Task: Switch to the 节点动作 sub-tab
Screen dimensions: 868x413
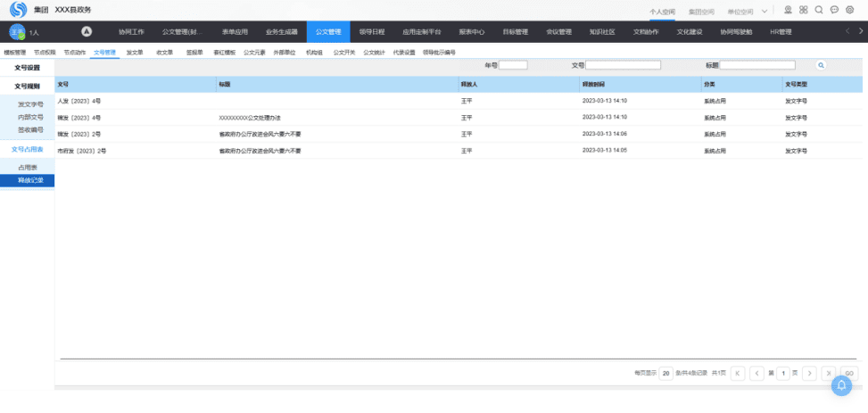Action: tap(75, 53)
